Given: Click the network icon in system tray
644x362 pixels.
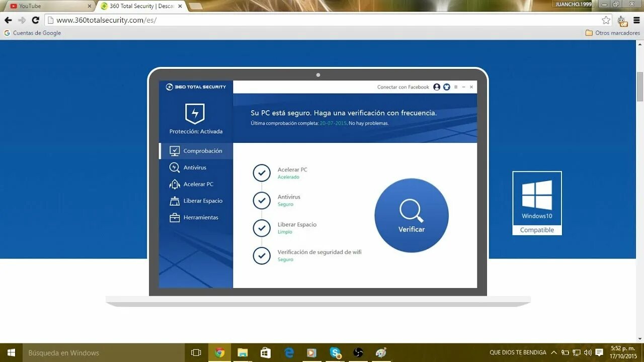Looking at the screenshot, I should [577, 352].
